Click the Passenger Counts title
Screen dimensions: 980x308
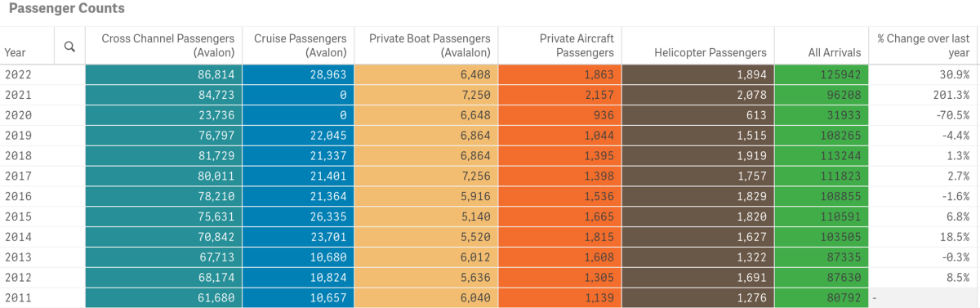point(67,9)
